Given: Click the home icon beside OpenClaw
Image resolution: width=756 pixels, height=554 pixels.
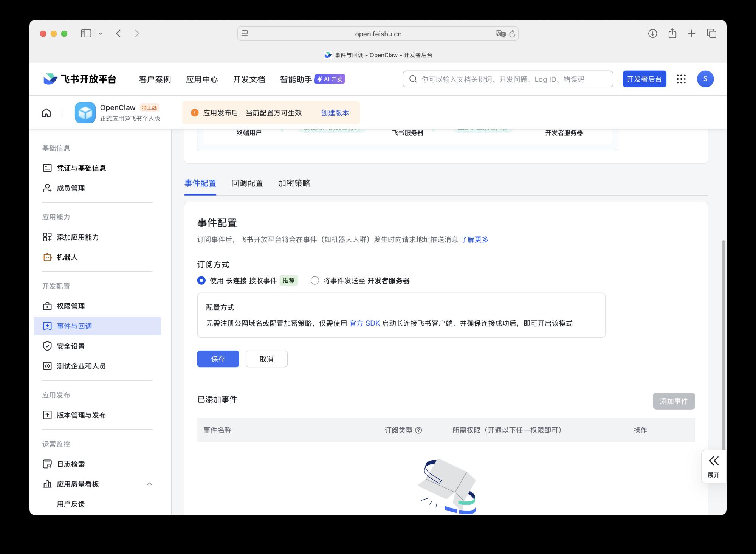Looking at the screenshot, I should tap(46, 113).
